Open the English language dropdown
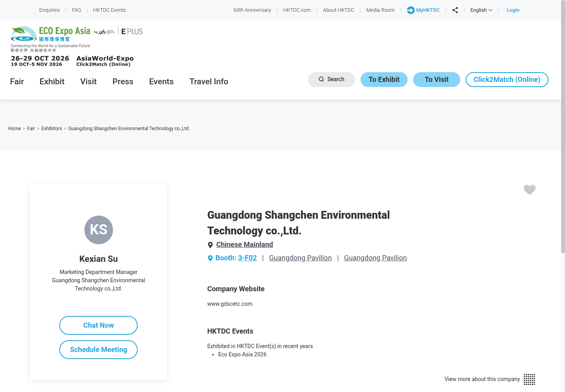The image size is (565, 392). click(x=481, y=10)
